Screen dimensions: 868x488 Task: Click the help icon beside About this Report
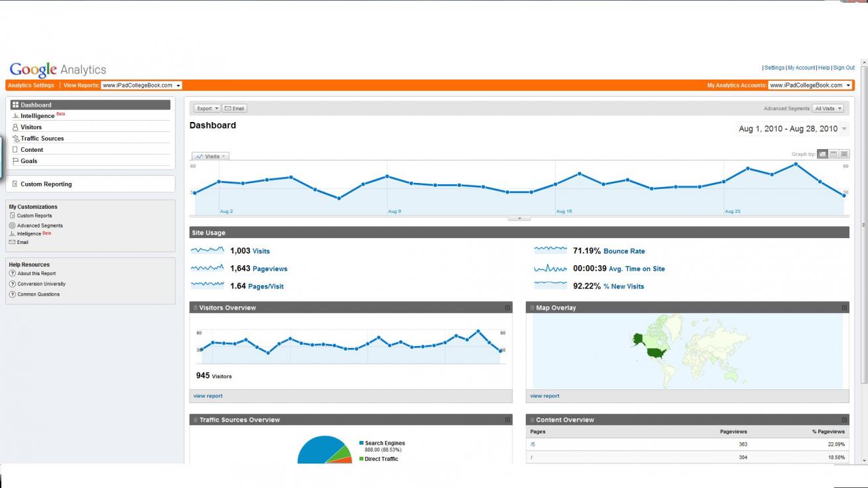click(13, 273)
